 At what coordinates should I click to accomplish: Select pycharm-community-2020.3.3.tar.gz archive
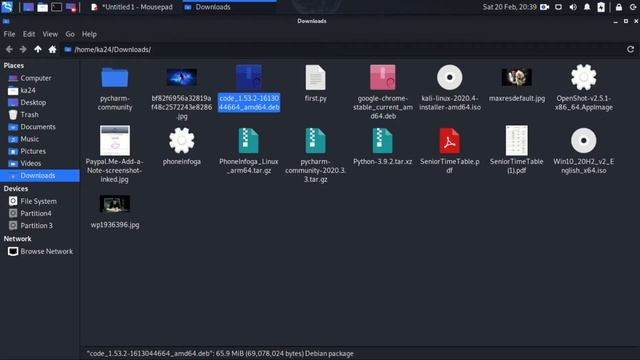(x=316, y=140)
